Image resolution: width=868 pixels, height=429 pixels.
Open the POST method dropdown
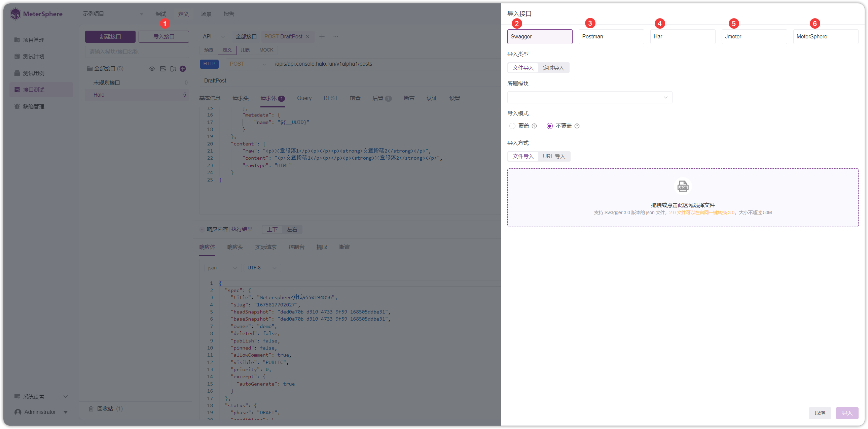tap(248, 64)
